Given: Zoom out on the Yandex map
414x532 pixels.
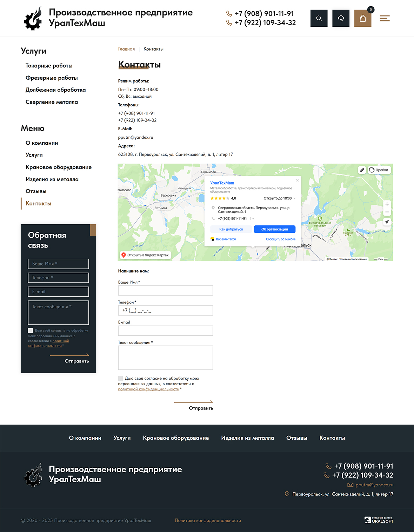Looking at the screenshot, I should [387, 212].
